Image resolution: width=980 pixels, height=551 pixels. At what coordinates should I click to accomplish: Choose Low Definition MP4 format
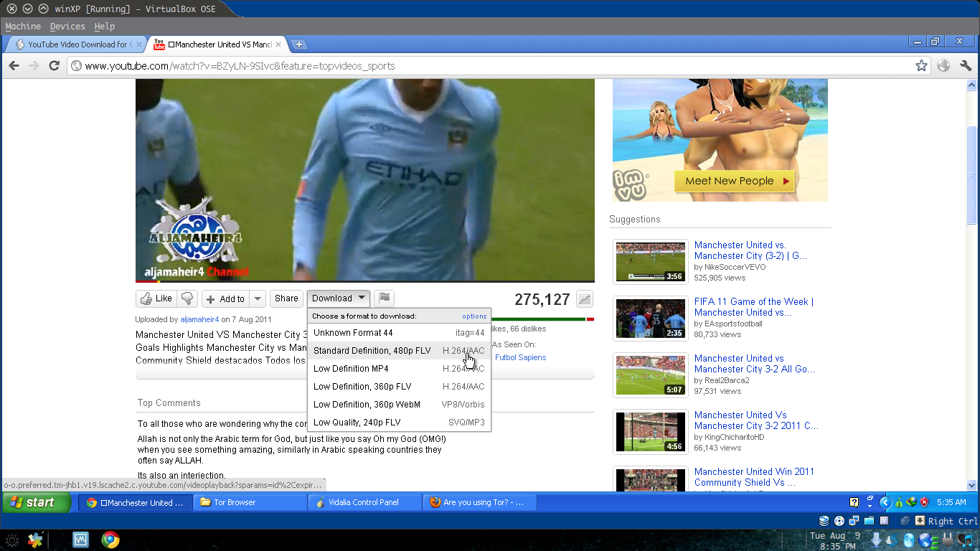[x=399, y=369]
